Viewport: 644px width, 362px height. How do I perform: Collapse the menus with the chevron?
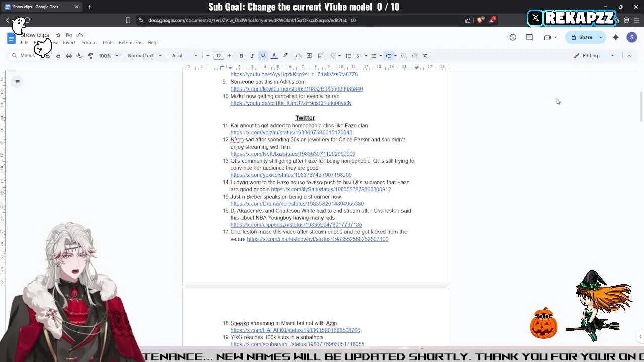click(629, 56)
